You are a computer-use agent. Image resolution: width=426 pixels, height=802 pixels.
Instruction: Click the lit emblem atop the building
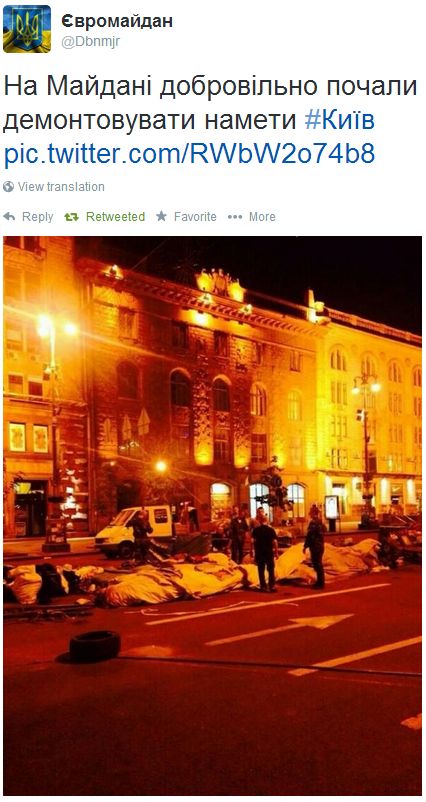click(220, 281)
